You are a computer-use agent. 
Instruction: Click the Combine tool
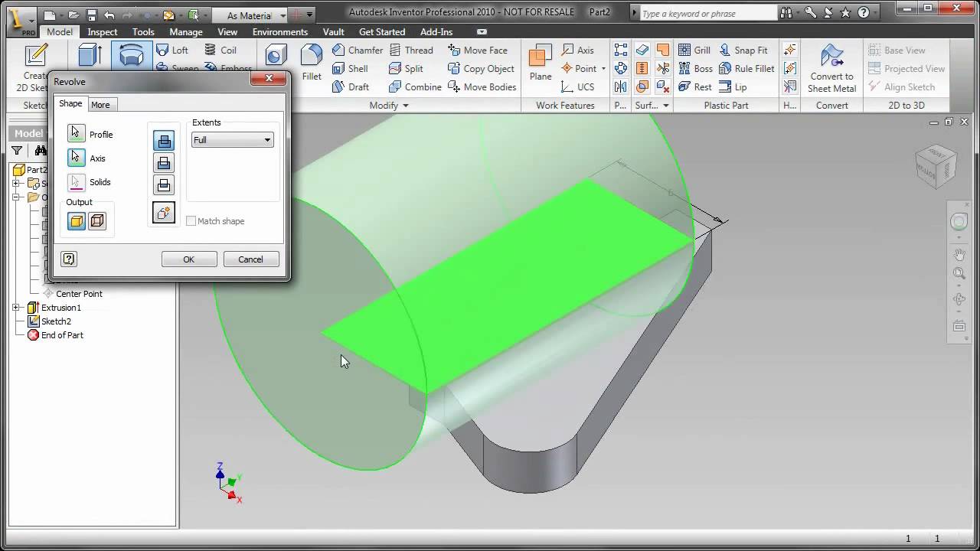click(x=415, y=86)
